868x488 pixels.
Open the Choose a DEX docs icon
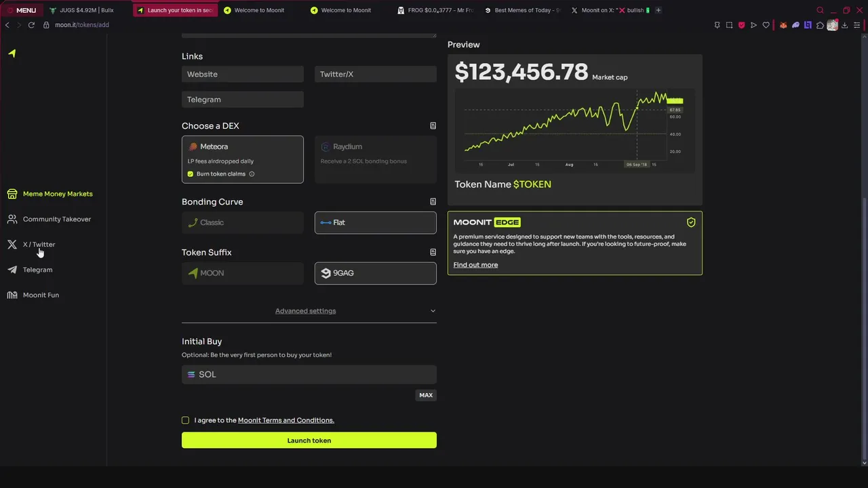[x=433, y=125]
